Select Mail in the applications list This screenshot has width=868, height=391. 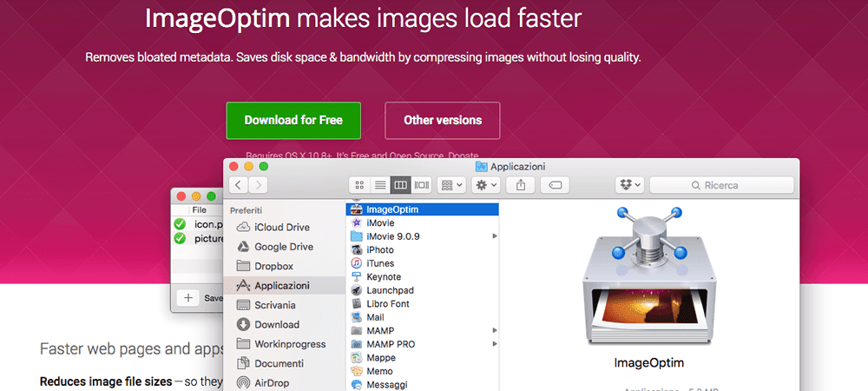click(423, 317)
